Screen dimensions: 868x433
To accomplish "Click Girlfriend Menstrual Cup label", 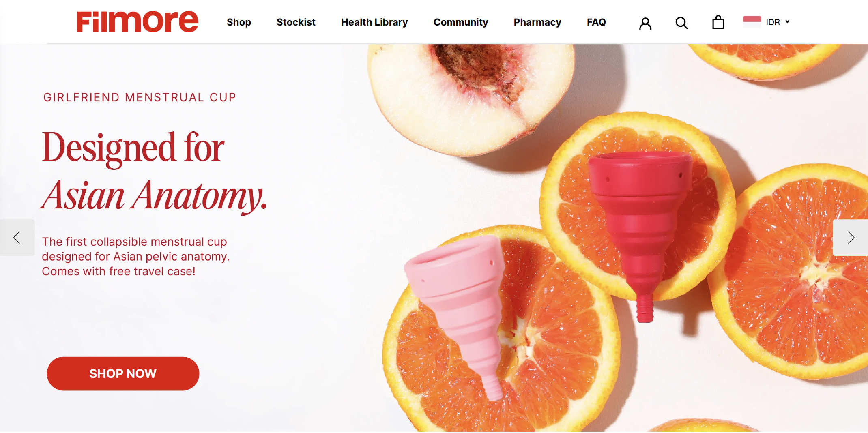I will pyautogui.click(x=140, y=97).
